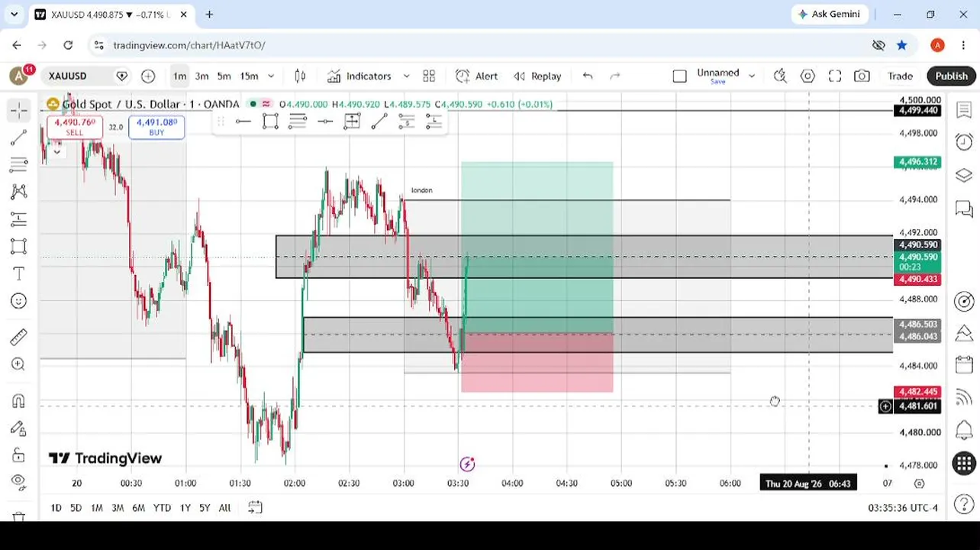Add symbol to compare with plus icon
Image resolution: width=980 pixels, height=550 pixels.
pos(148,76)
